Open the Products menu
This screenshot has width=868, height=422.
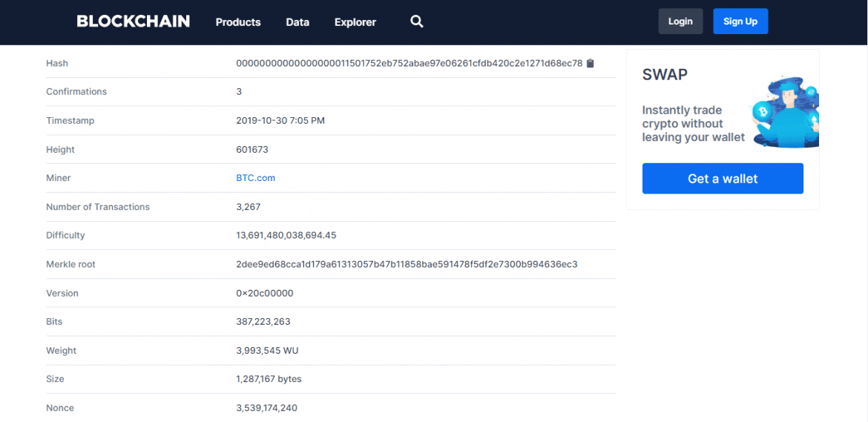click(238, 22)
